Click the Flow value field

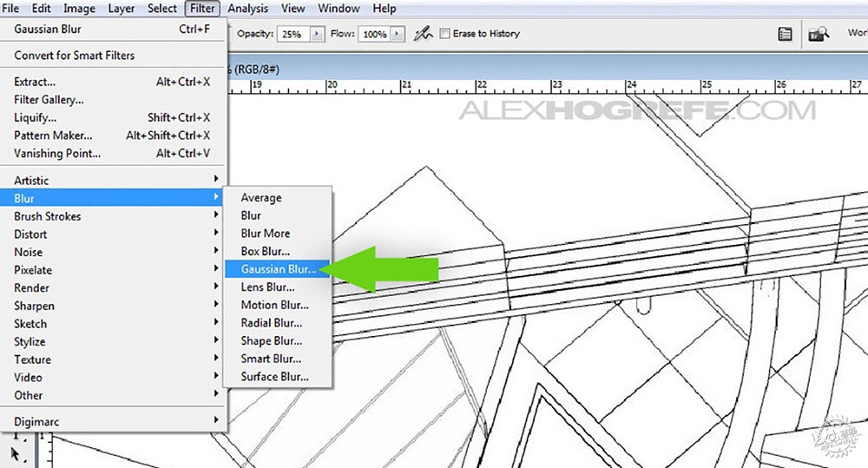pyautogui.click(x=375, y=34)
